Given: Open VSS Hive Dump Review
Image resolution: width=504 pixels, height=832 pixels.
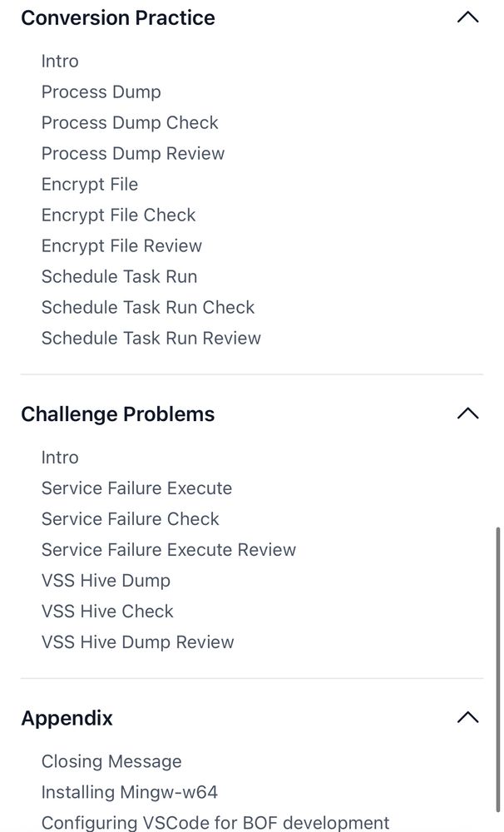Looking at the screenshot, I should click(137, 642).
